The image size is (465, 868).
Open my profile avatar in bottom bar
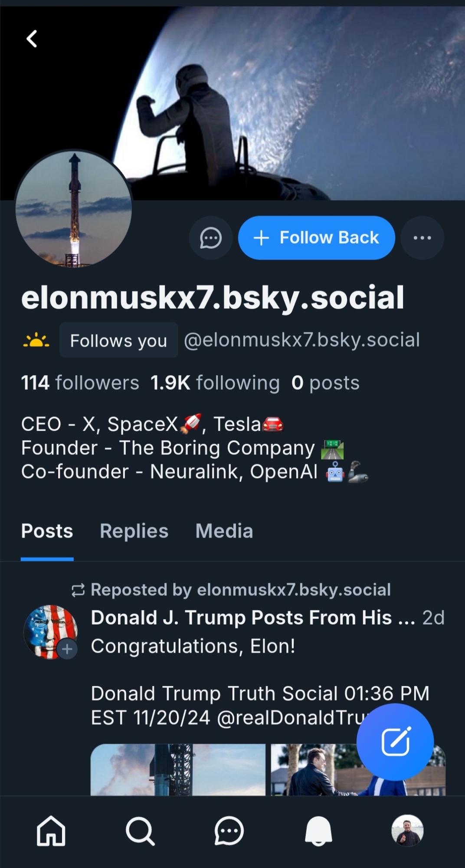click(x=407, y=831)
